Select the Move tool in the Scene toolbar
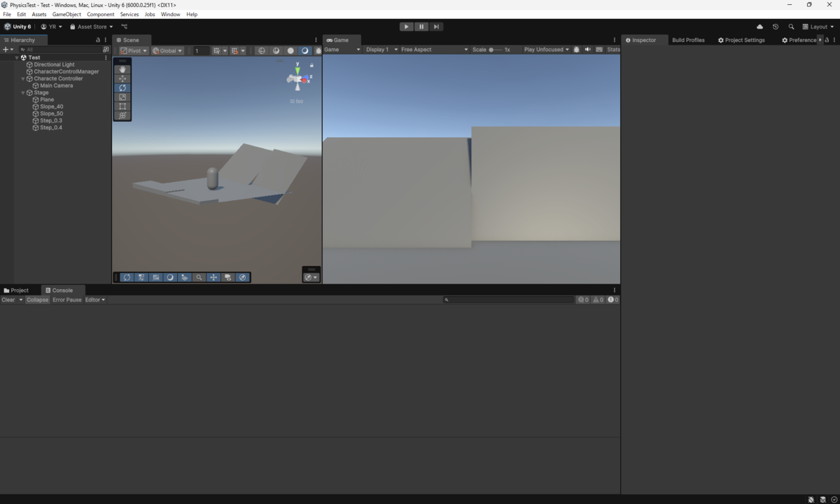The height and width of the screenshot is (504, 840). click(x=122, y=78)
